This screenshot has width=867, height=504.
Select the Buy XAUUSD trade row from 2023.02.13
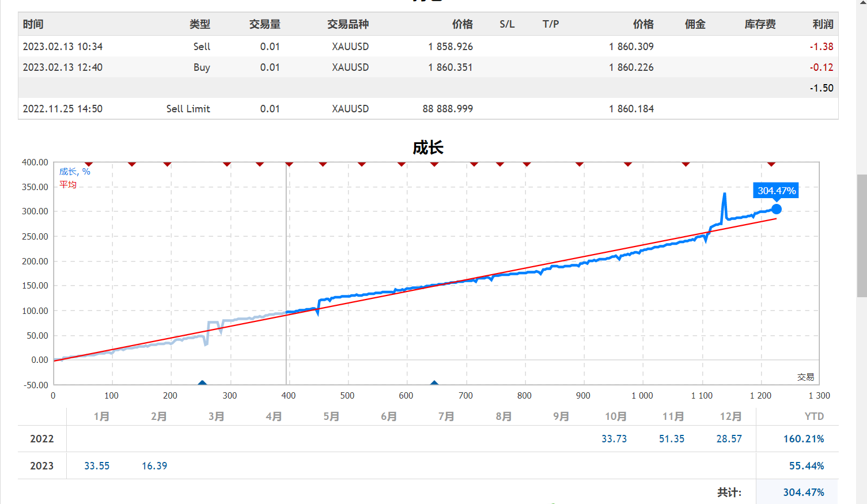tap(346, 67)
